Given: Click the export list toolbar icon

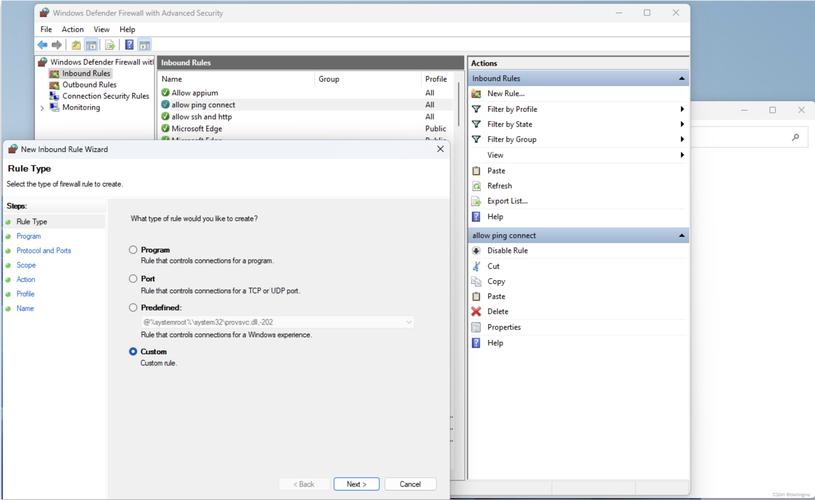Looking at the screenshot, I should [x=110, y=45].
